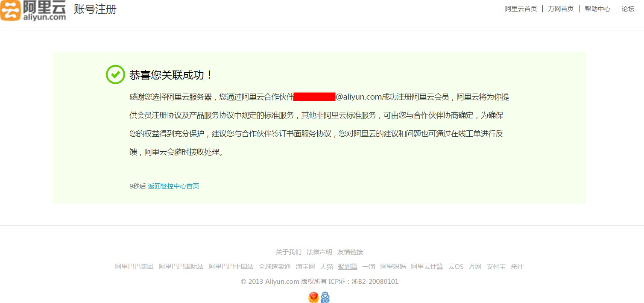
Task: Open 阿里云计算 footer link
Action: coord(427,267)
